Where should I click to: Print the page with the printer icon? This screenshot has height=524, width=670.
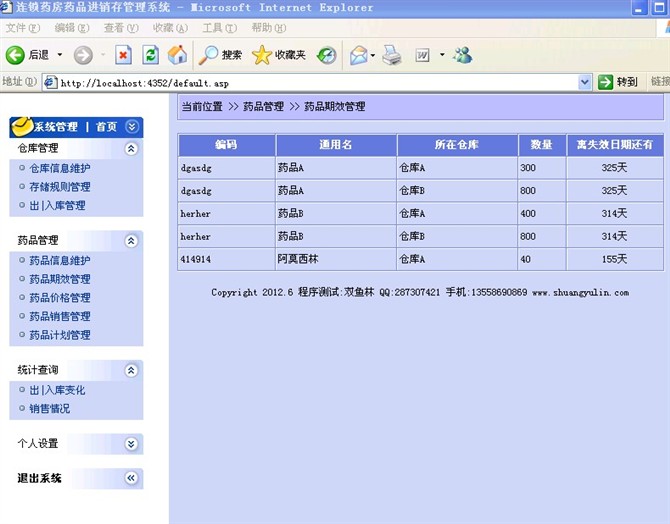392,55
